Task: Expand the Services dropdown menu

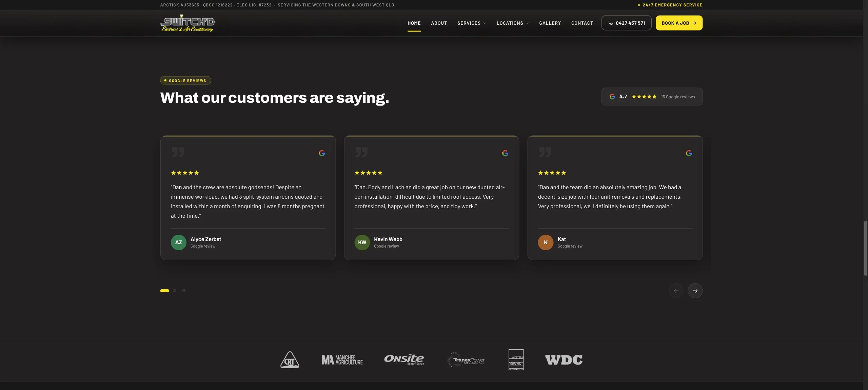Action: (472, 23)
